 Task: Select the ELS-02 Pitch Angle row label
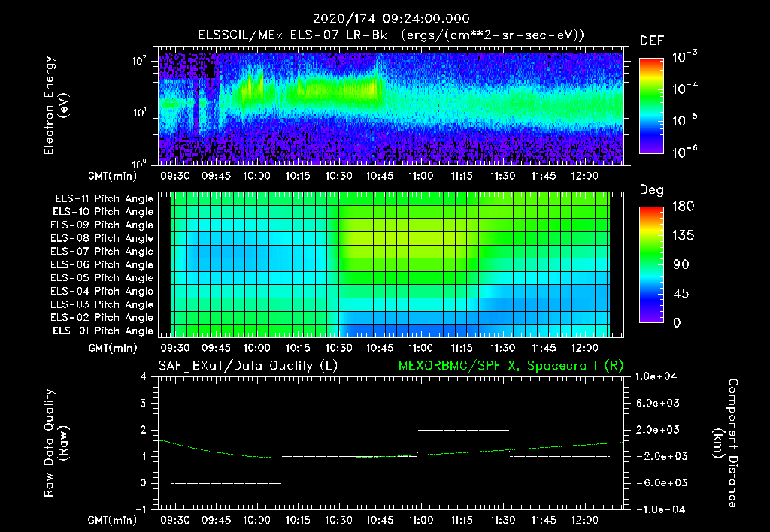tap(102, 318)
